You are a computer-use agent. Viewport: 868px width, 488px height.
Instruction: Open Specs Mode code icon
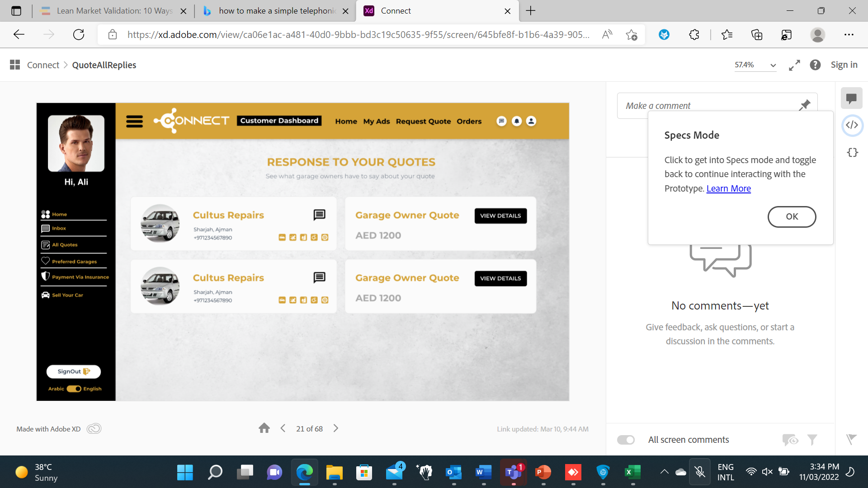coord(852,125)
